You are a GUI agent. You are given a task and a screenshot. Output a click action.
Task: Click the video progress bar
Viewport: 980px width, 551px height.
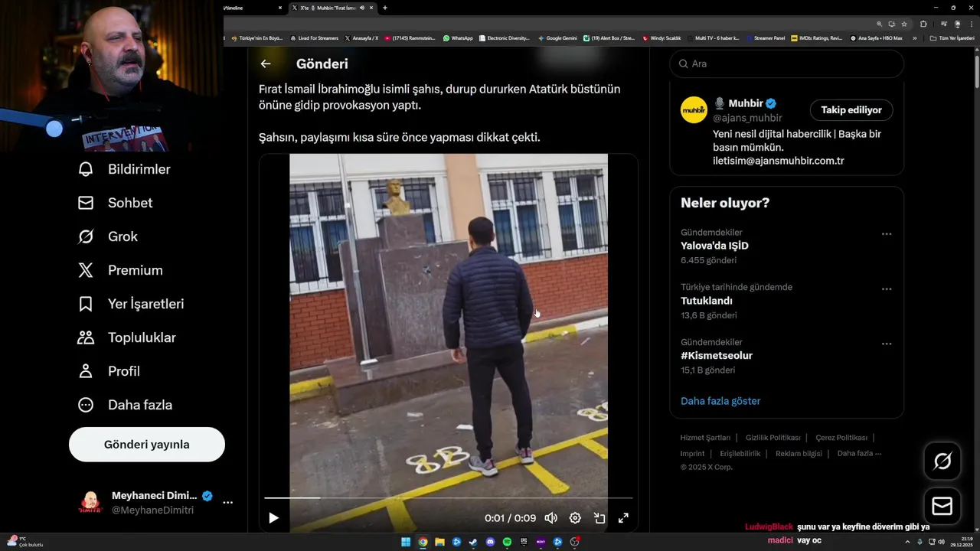coord(449,498)
